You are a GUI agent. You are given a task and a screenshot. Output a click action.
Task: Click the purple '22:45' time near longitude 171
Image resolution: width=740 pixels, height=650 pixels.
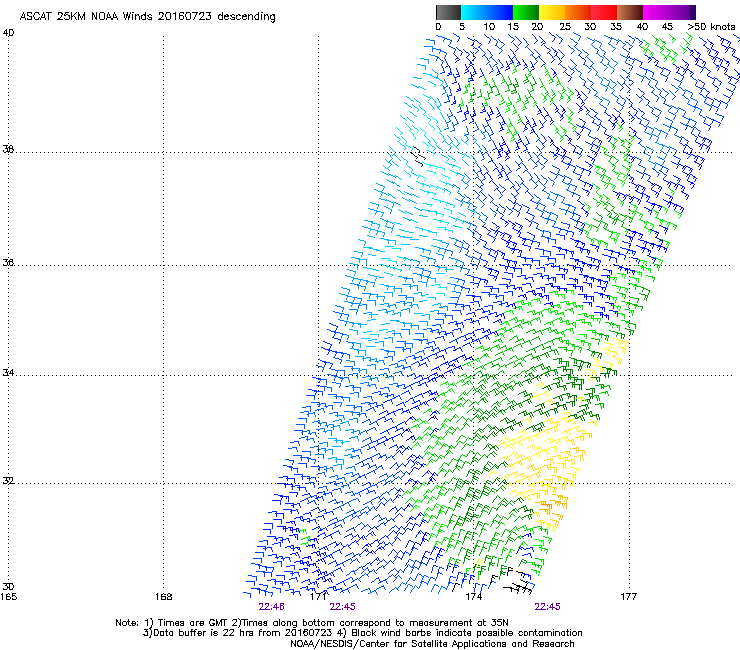pyautogui.click(x=342, y=607)
